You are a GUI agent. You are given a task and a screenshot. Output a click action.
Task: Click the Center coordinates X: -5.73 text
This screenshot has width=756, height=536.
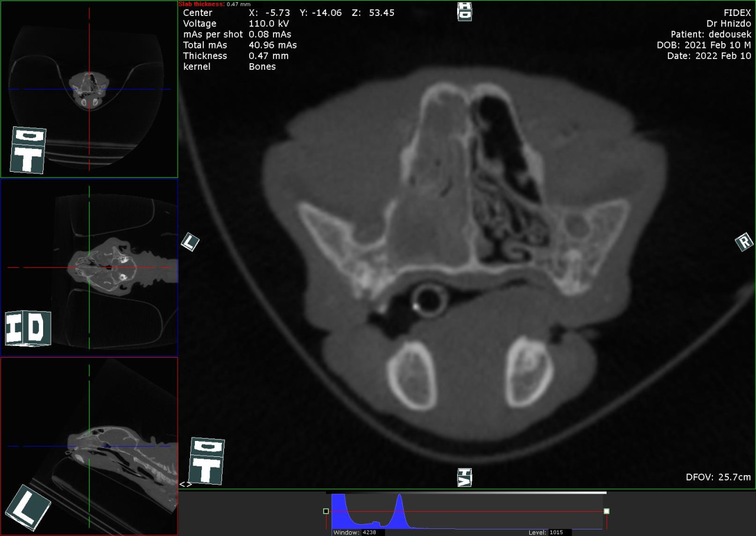[x=269, y=12]
